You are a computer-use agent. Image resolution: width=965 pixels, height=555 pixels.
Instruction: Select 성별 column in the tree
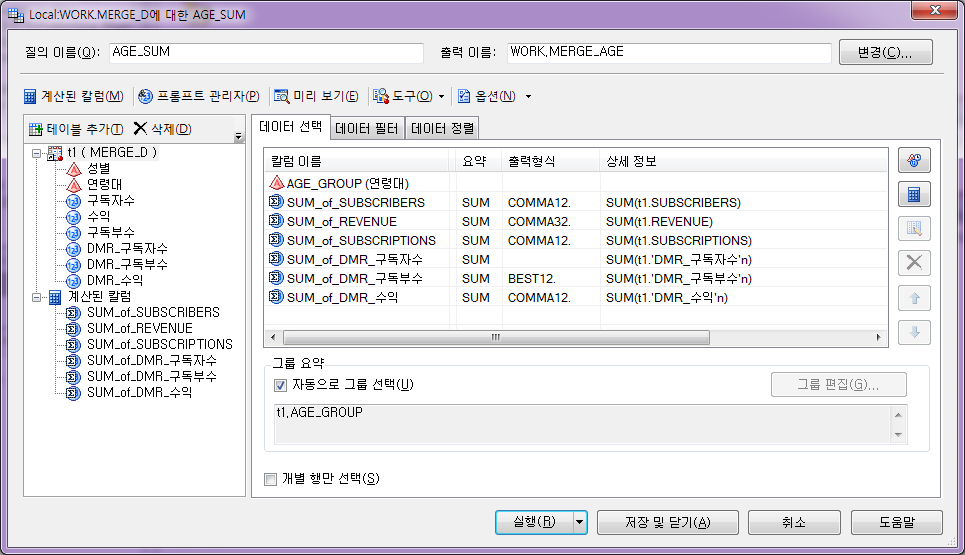click(x=98, y=169)
